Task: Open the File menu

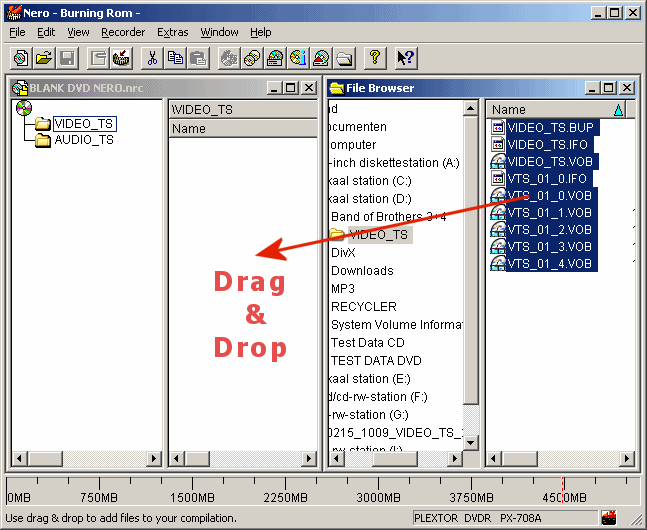Action: [17, 32]
